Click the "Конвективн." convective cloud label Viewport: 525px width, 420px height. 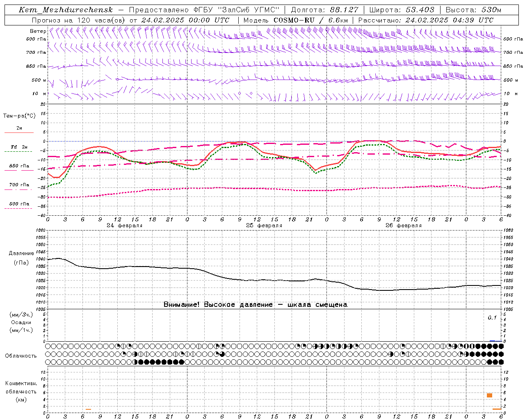(21, 383)
